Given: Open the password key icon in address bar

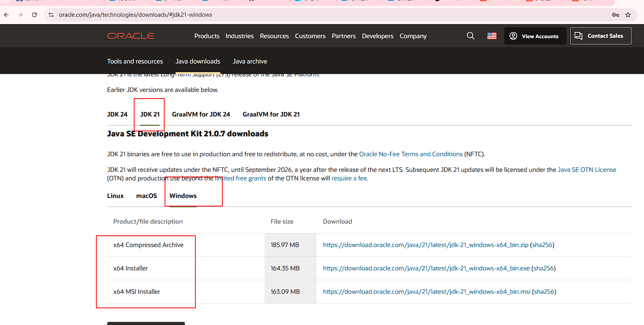Looking at the screenshot, I should point(616,15).
